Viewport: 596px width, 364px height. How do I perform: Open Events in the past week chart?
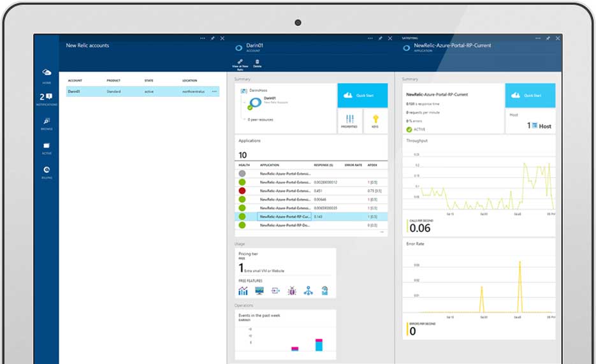(285, 335)
